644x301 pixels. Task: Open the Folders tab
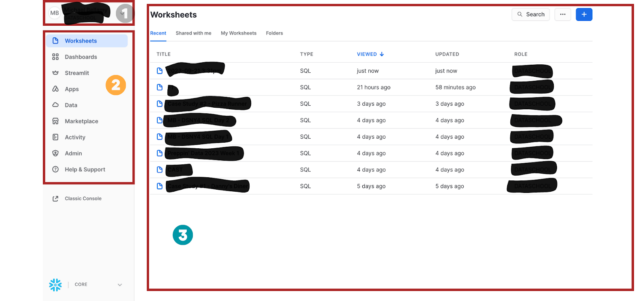pos(275,33)
